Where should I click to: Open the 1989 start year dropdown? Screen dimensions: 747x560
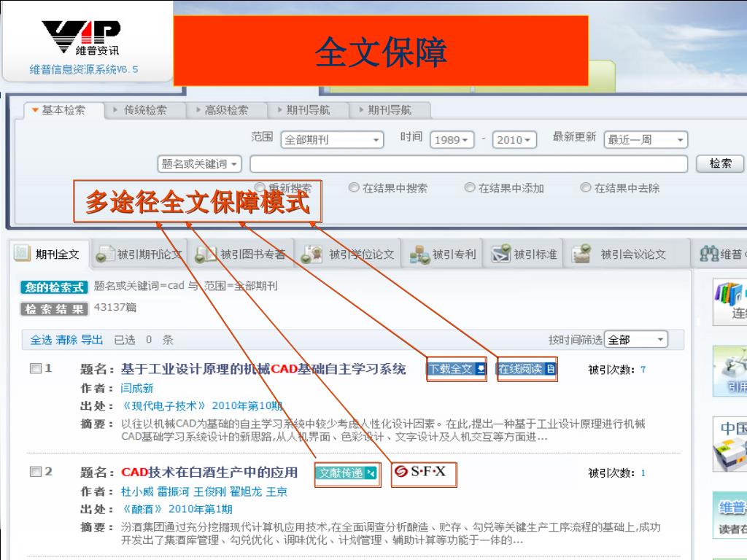[x=452, y=140]
